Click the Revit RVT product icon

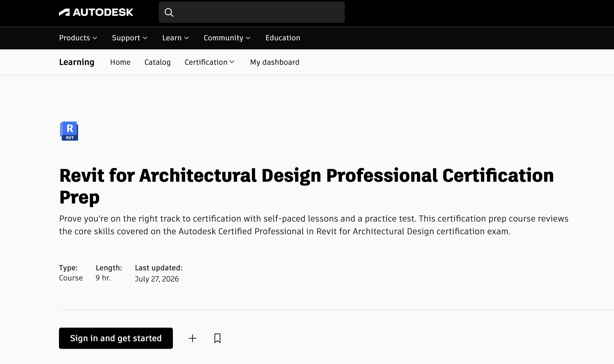click(69, 131)
